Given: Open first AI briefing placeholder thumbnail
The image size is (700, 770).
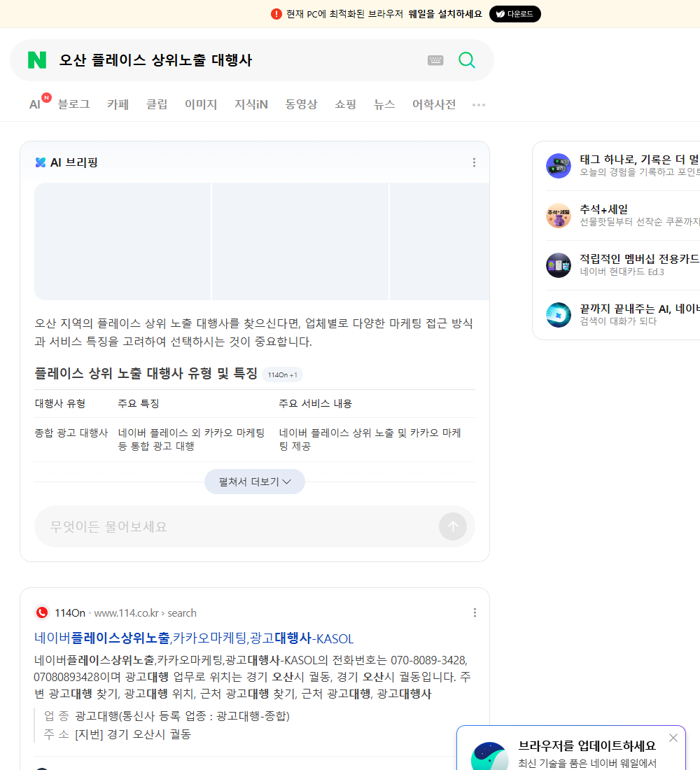Looking at the screenshot, I should (x=122, y=241).
